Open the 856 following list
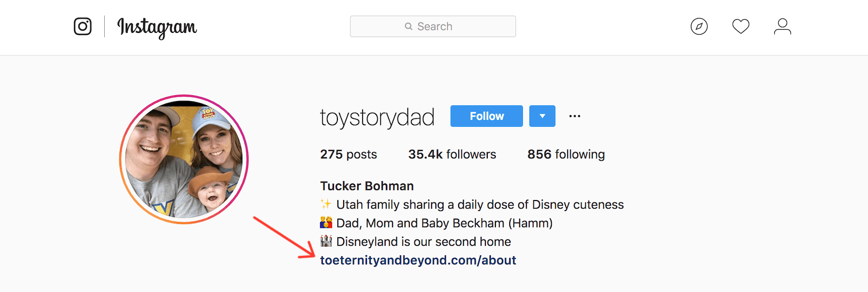 coord(566,154)
